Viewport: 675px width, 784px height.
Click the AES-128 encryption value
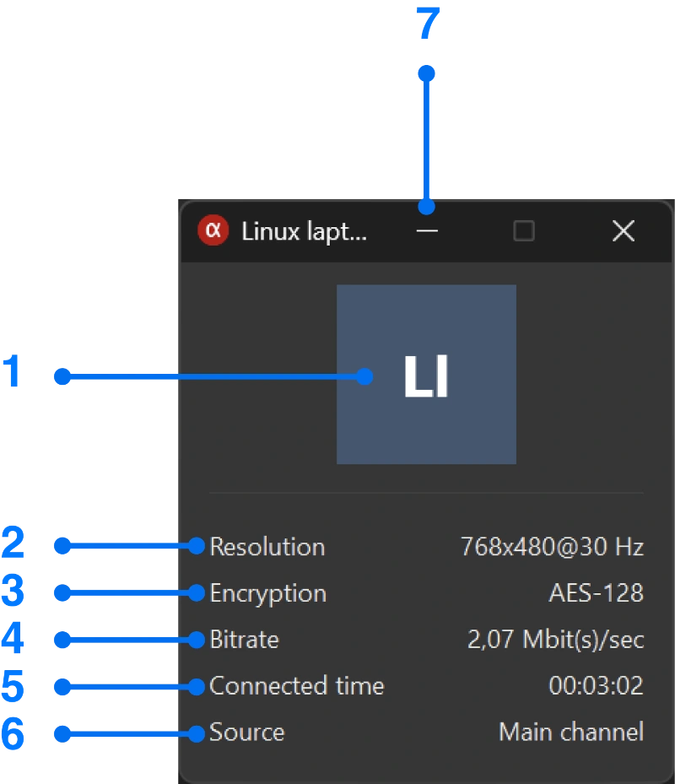tap(595, 593)
